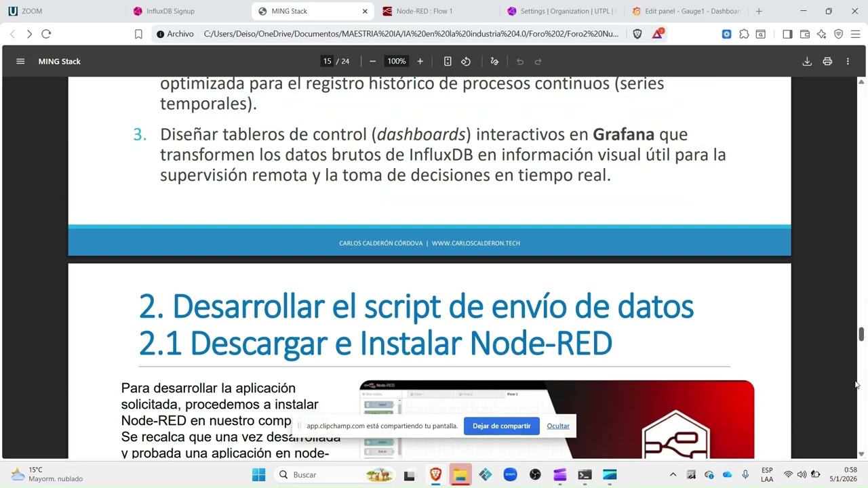Open browser extensions puzzle icon
Viewport: 868px width, 488px height.
(x=744, y=34)
